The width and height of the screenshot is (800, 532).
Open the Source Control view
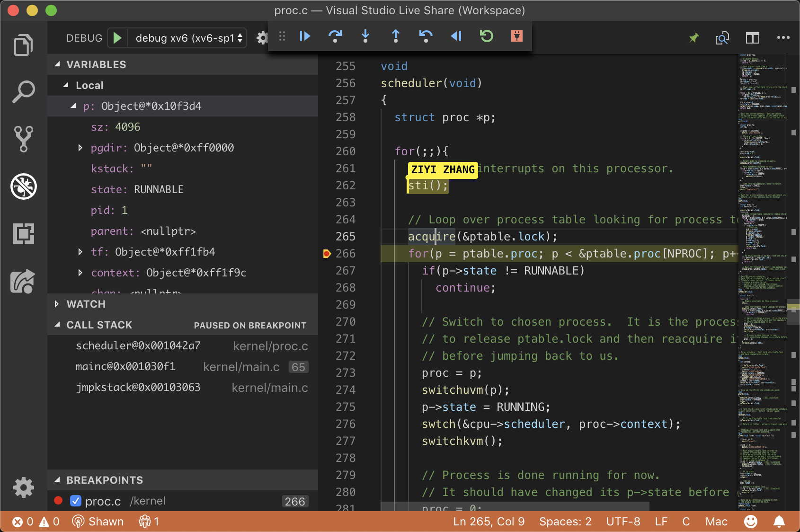coord(24,139)
